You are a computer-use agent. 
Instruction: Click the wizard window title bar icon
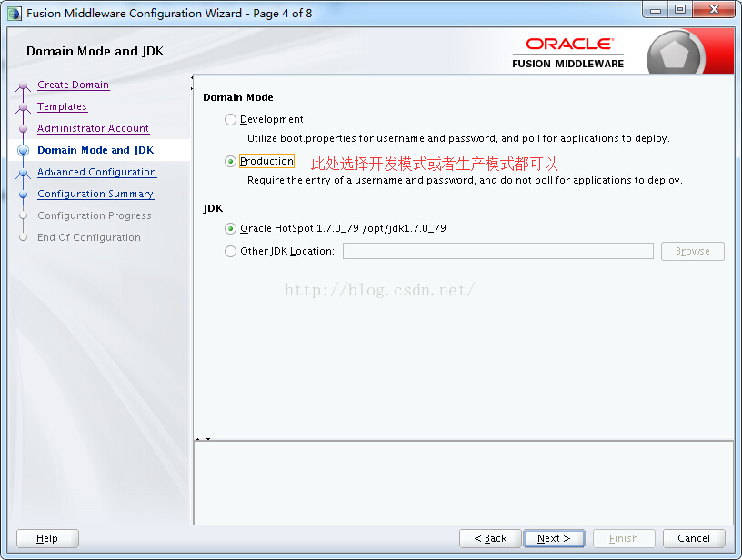point(15,14)
